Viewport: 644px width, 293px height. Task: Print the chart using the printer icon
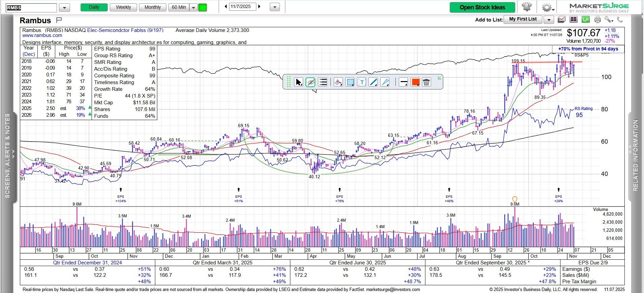(598, 20)
